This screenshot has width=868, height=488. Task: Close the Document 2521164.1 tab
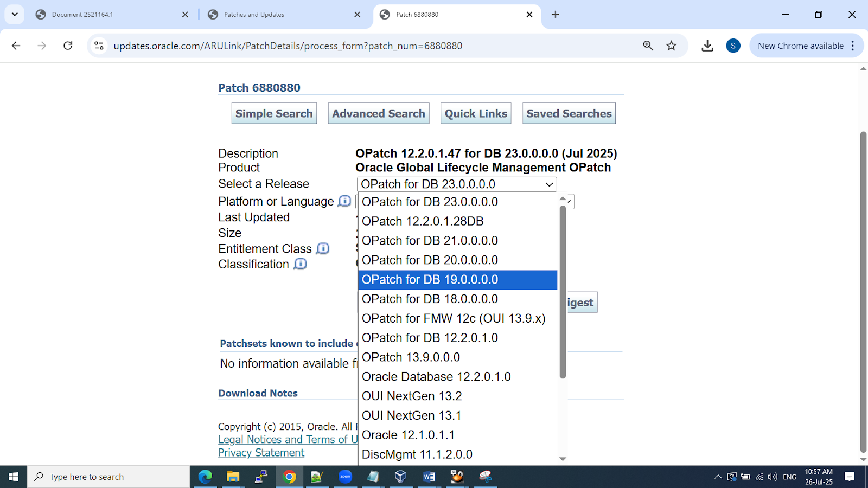pos(185,15)
